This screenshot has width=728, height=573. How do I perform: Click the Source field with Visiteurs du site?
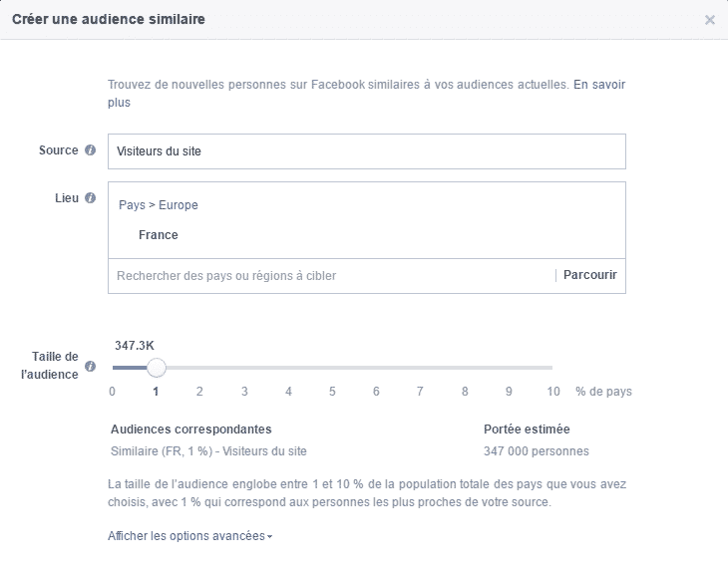(x=366, y=151)
